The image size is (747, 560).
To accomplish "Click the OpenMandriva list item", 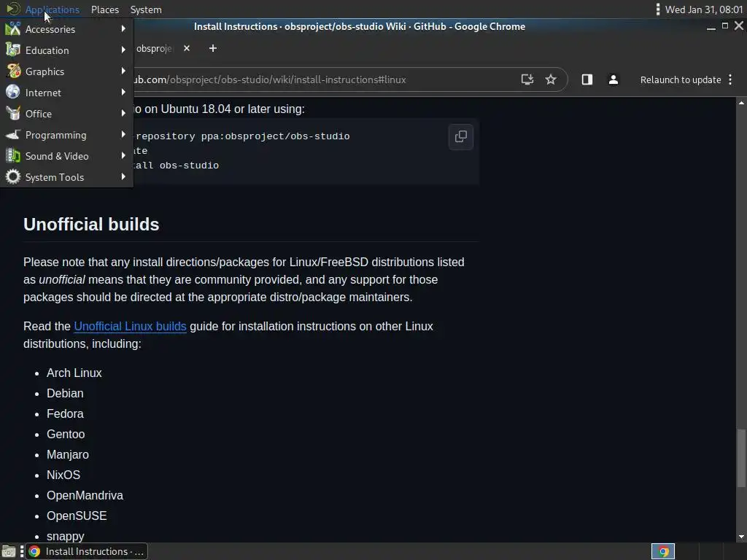I will [85, 495].
